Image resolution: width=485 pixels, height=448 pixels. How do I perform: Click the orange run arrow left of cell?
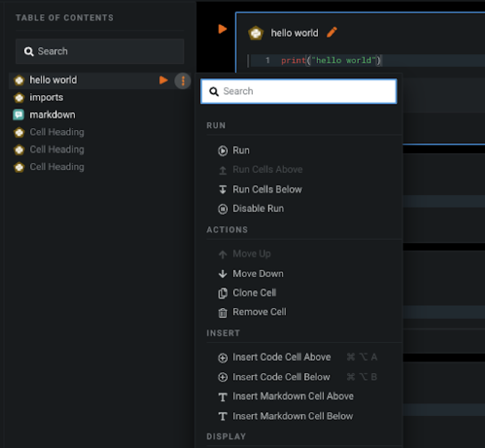tap(222, 29)
